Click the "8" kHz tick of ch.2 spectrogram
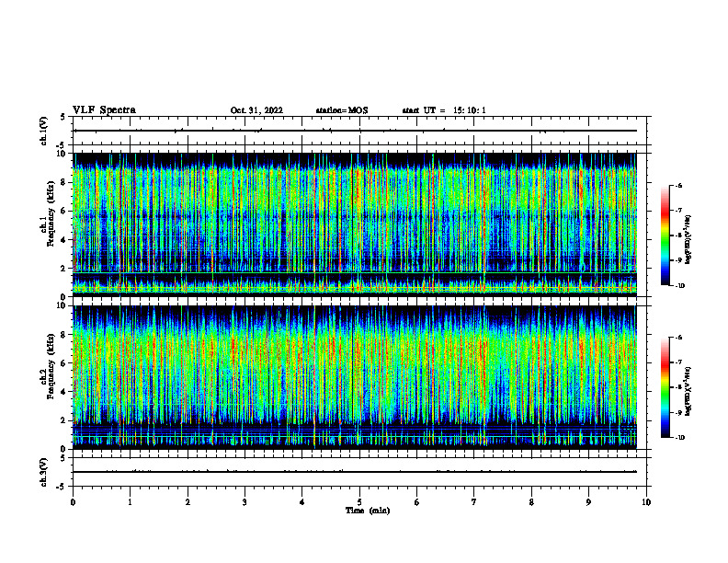Screen dimensions: 728x563 [x=64, y=335]
